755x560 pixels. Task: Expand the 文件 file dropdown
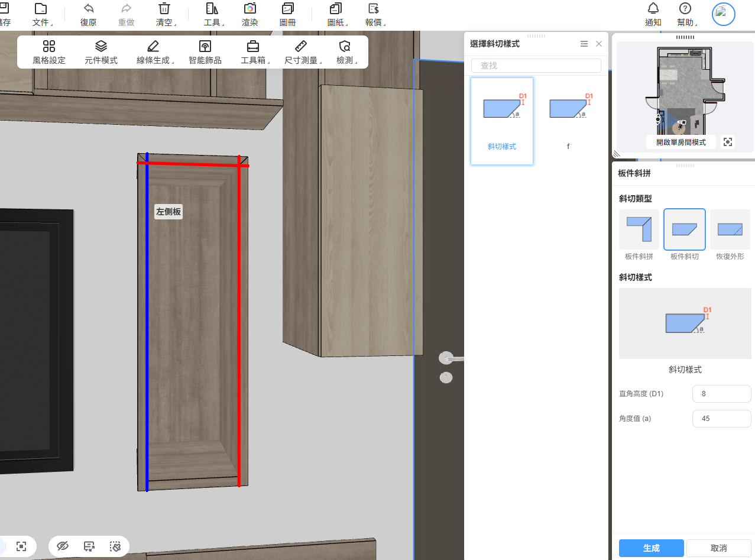point(41,14)
